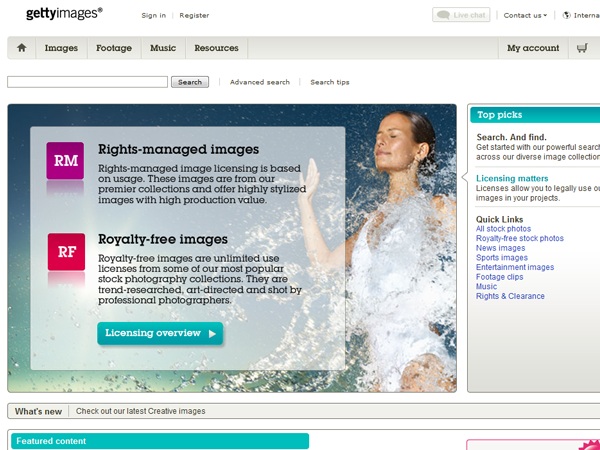
Task: Open the Resources menu
Action: tap(216, 48)
